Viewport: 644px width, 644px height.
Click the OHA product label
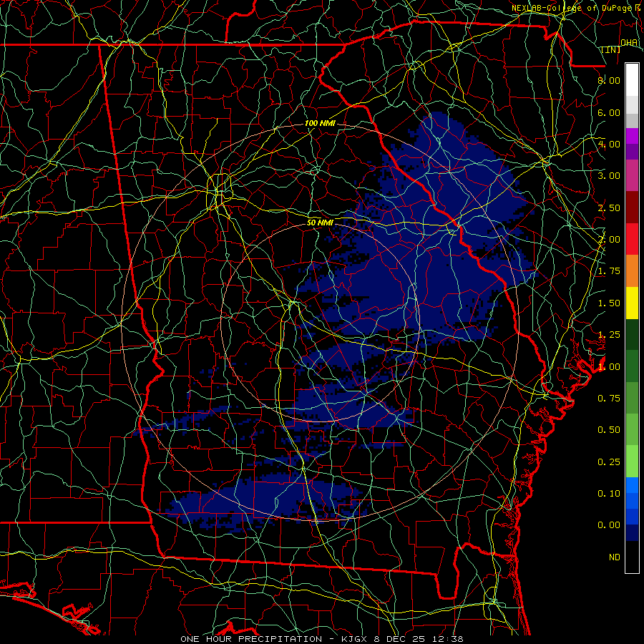(629, 43)
